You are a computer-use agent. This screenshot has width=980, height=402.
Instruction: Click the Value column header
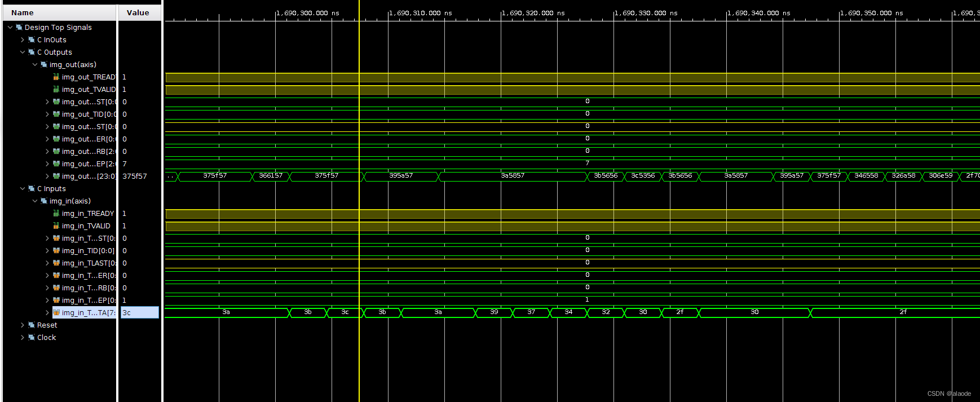point(139,12)
